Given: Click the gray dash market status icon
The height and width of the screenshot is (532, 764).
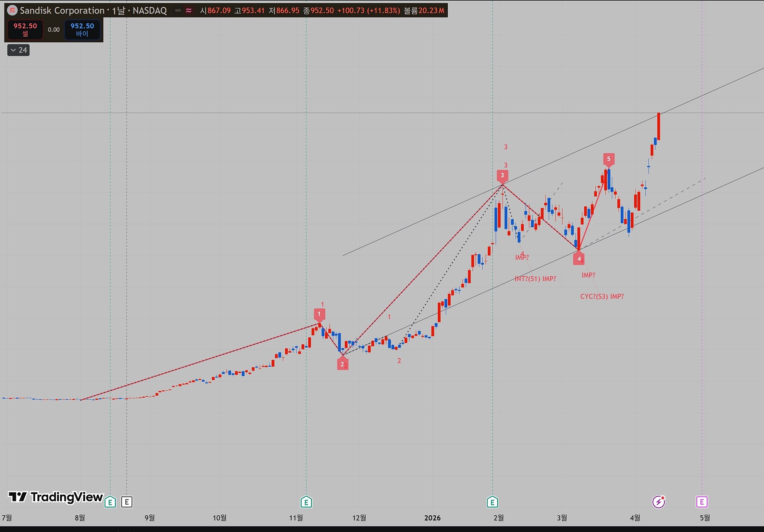Looking at the screenshot, I should point(178,10).
